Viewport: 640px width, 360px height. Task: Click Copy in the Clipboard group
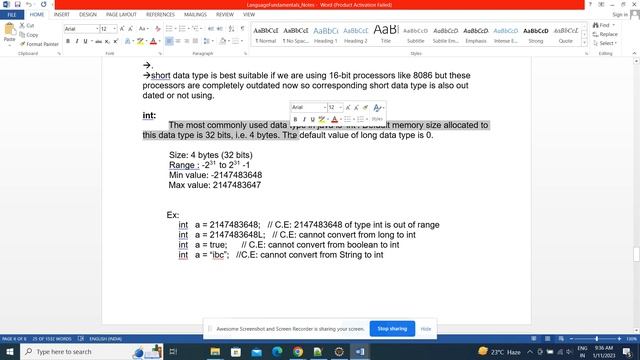pyautogui.click(x=29, y=35)
